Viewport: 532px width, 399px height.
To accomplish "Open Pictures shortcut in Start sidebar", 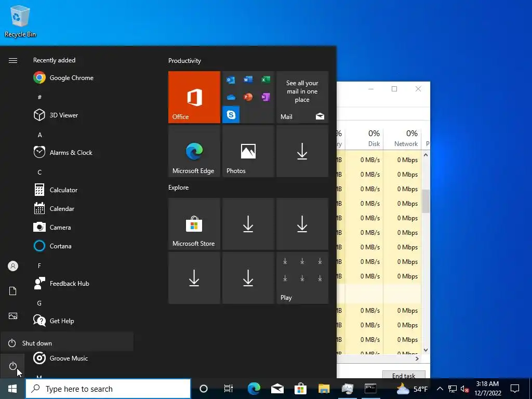I will [x=13, y=316].
